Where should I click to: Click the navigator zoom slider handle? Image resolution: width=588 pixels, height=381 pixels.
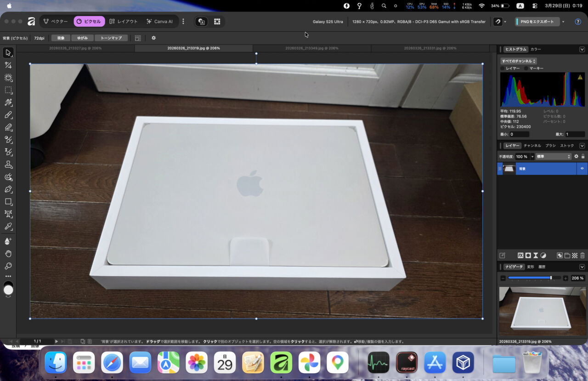pos(551,278)
